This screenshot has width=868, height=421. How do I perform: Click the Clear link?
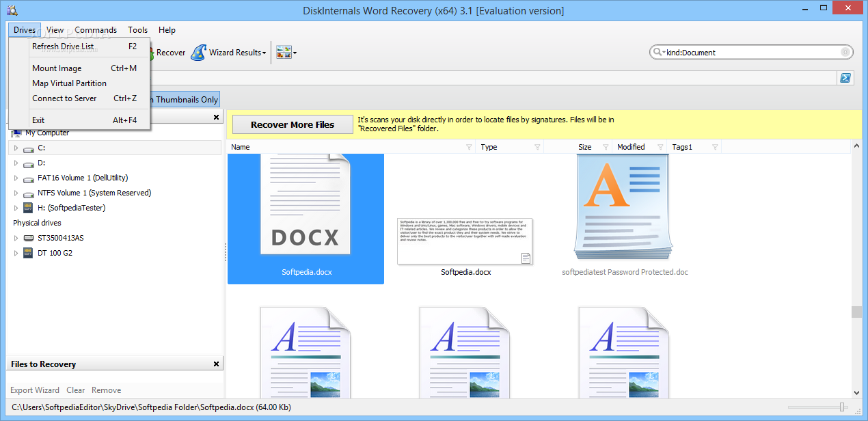point(76,390)
